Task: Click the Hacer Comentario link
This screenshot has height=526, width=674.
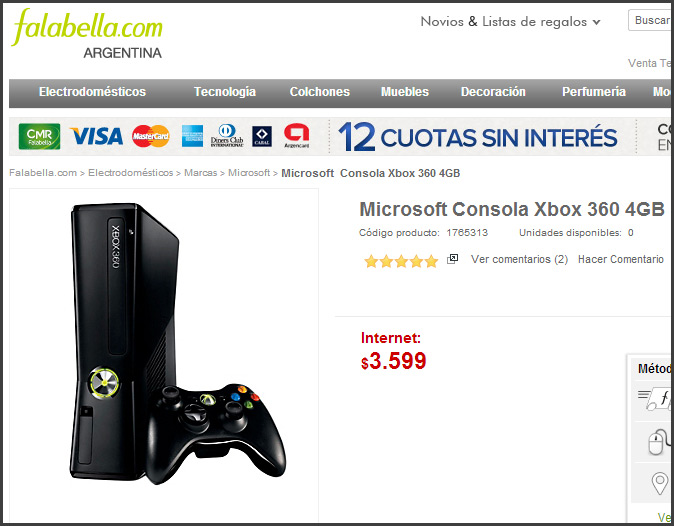Action: pyautogui.click(x=621, y=259)
